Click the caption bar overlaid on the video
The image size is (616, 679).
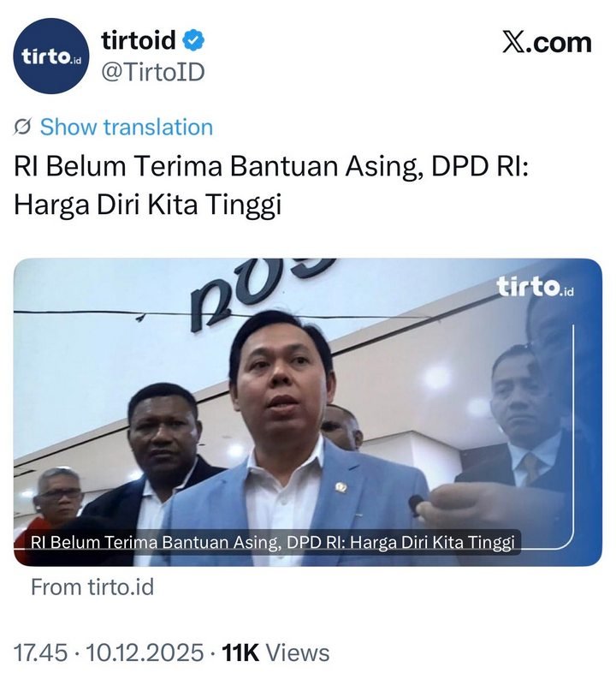point(273,542)
